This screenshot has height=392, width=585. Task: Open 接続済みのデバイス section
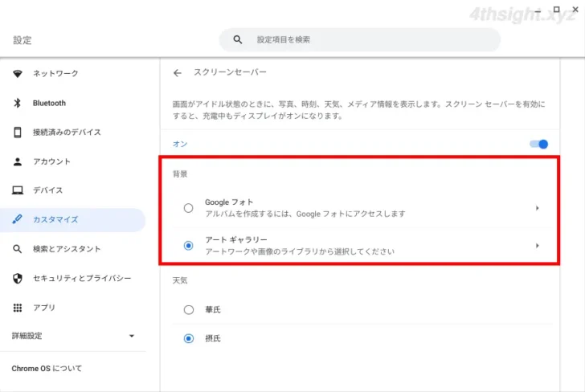pyautogui.click(x=73, y=132)
